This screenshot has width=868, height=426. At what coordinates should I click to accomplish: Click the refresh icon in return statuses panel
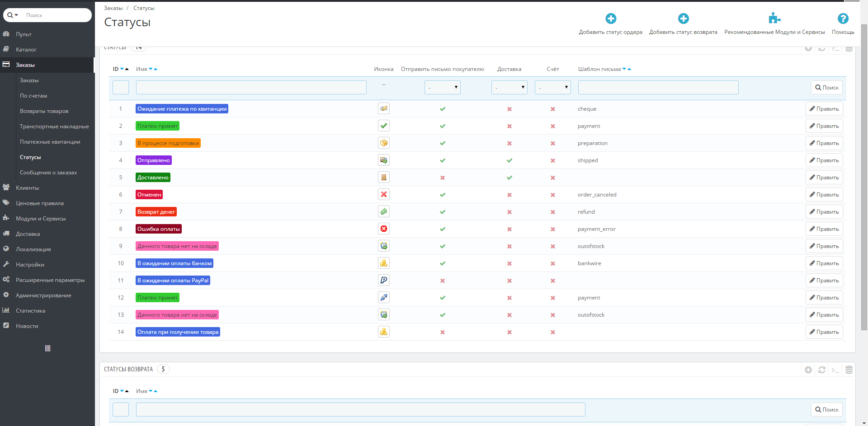822,370
